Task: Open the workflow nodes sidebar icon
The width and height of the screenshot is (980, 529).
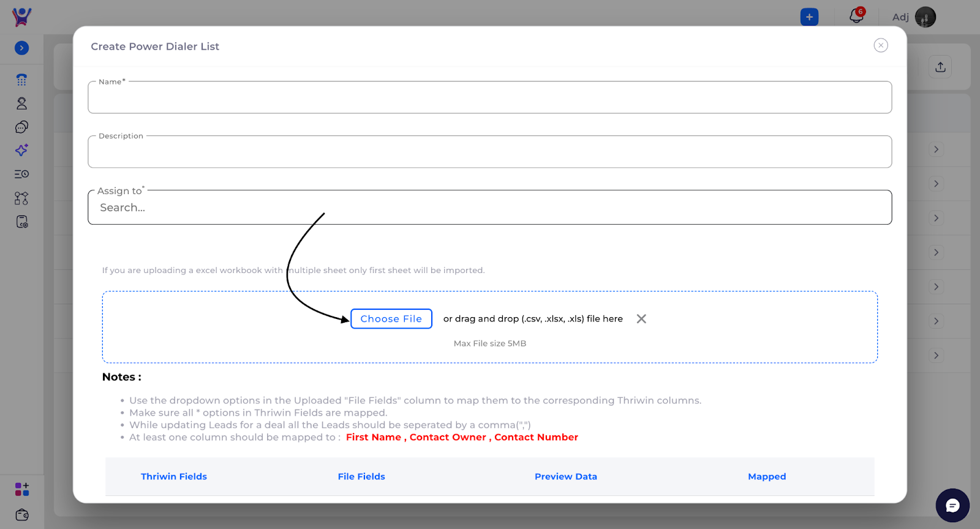Action: (x=21, y=198)
